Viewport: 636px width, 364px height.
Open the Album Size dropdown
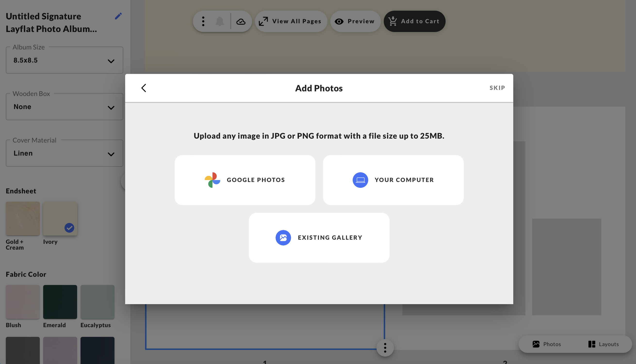pos(64,61)
